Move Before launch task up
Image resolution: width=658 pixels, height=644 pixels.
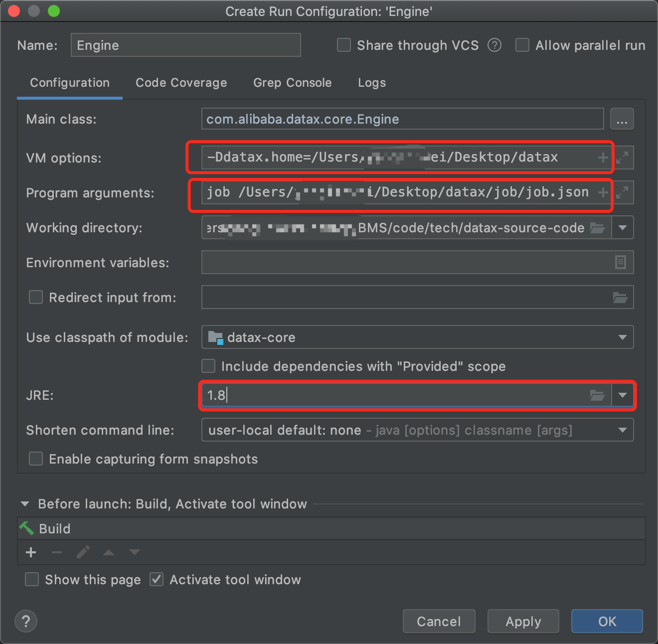(x=109, y=552)
